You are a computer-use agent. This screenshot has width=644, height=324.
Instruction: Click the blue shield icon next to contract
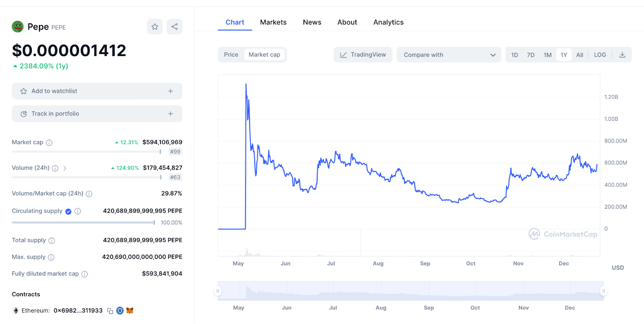[120, 311]
